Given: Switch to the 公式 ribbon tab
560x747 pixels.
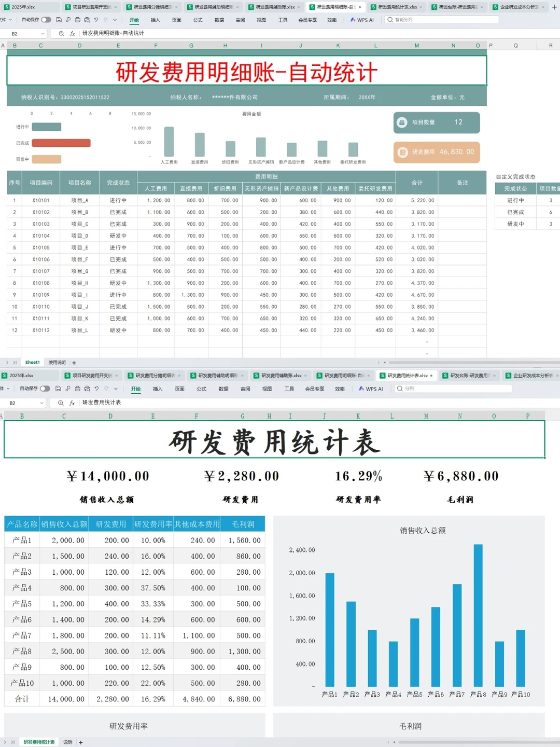Looking at the screenshot, I should pyautogui.click(x=198, y=20).
